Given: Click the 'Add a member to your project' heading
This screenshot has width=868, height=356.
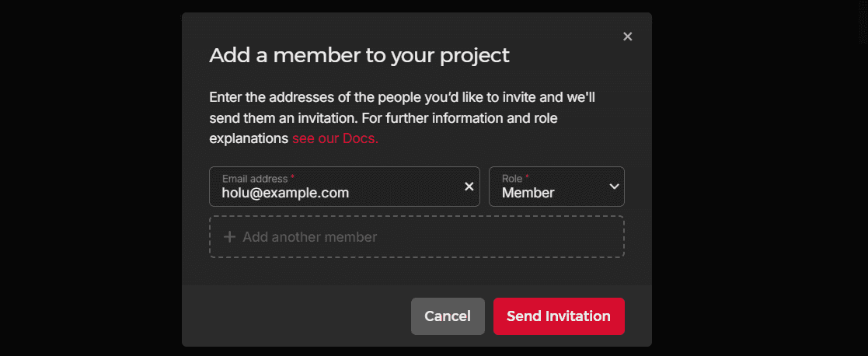Looking at the screenshot, I should coord(359,55).
